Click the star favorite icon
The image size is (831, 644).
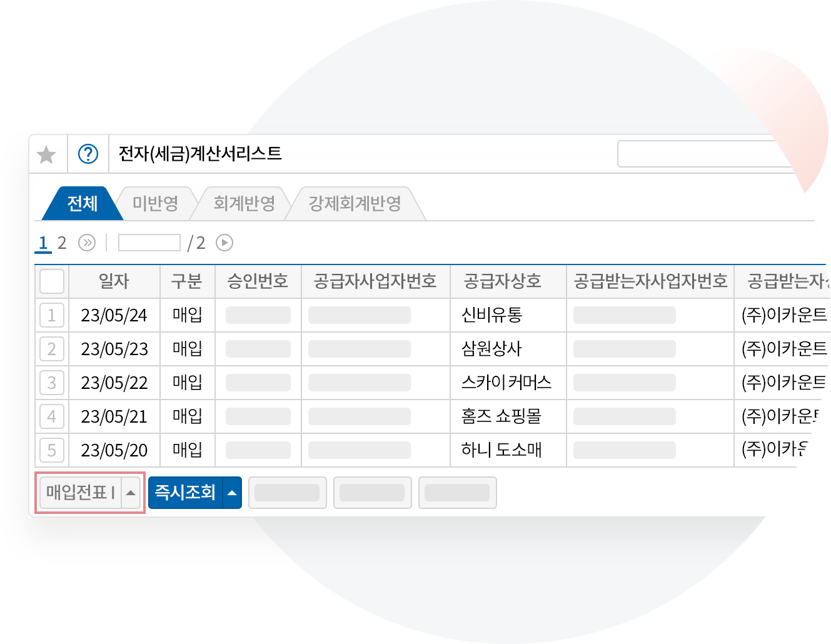coord(47,154)
